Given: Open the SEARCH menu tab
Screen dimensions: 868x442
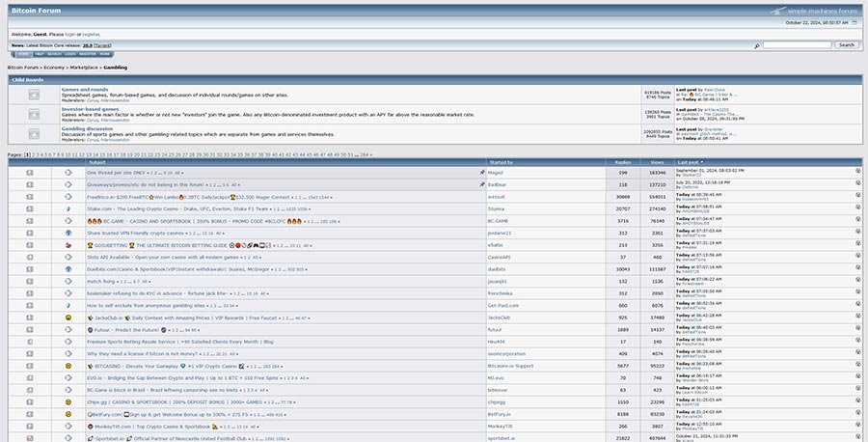Looking at the screenshot, I should [x=54, y=54].
